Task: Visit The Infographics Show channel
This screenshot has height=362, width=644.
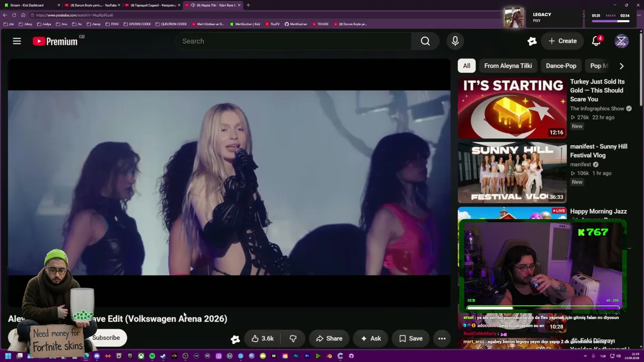Action: 597,109
